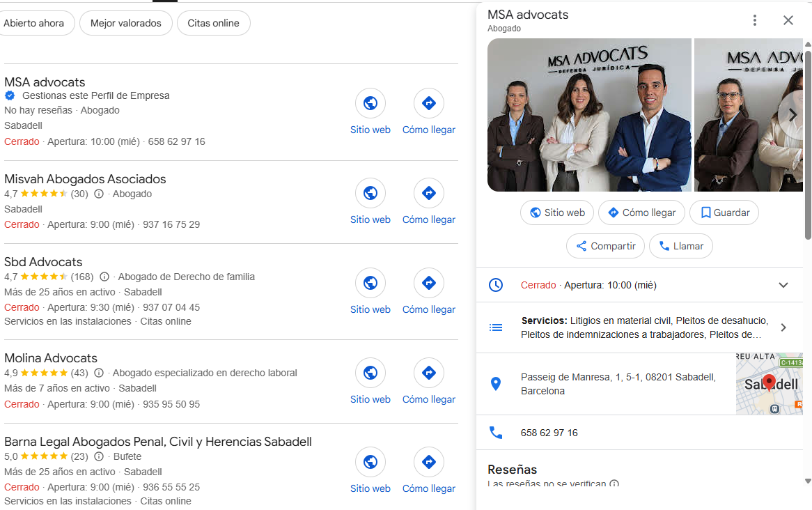Image resolution: width=812 pixels, height=510 pixels.
Task: Open the Sabadell map thumbnail
Action: click(x=770, y=384)
